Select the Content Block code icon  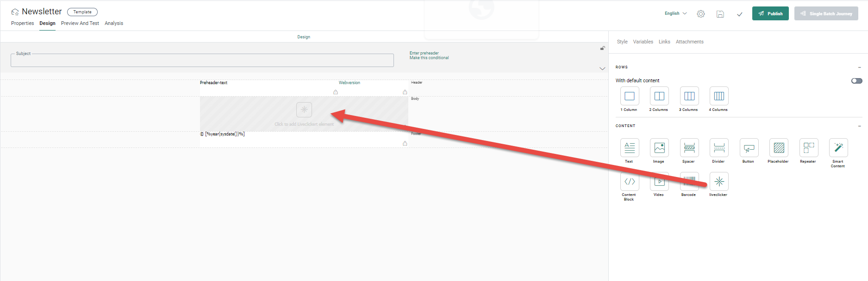point(630,182)
